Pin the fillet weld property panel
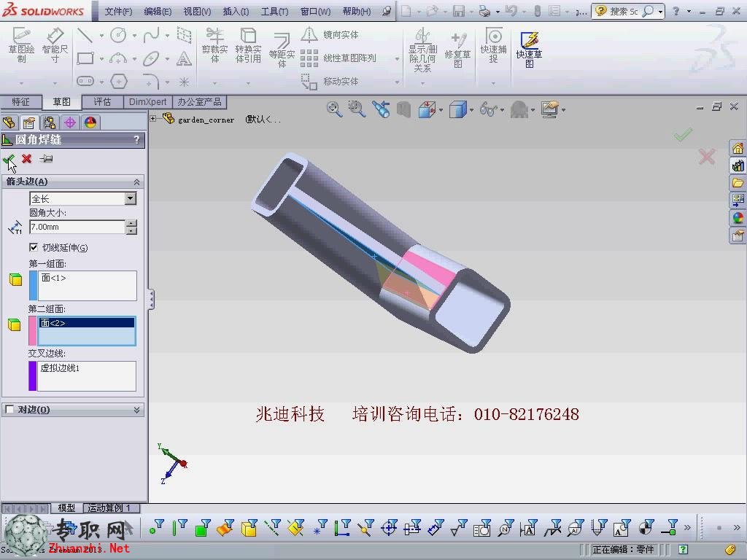 pyautogui.click(x=46, y=158)
